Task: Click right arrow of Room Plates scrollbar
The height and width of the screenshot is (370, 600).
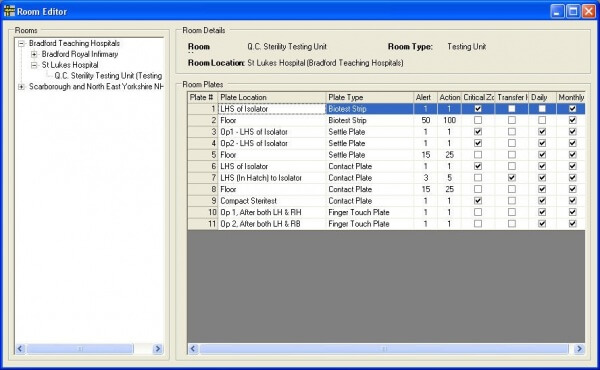Action: [x=579, y=349]
